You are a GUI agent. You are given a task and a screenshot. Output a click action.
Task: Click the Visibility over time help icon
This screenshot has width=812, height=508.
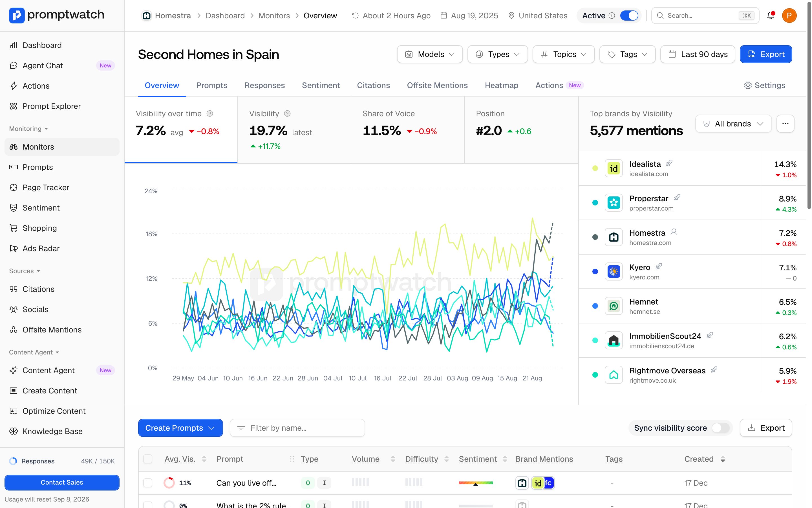210,113
